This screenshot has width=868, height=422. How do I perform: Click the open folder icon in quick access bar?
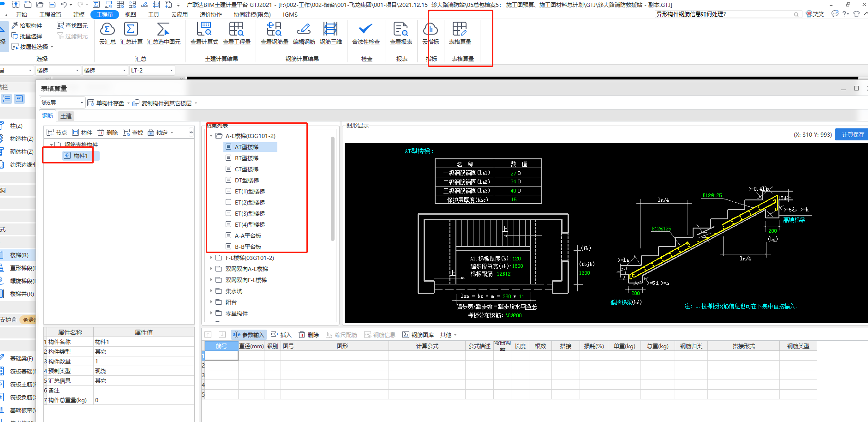40,4
